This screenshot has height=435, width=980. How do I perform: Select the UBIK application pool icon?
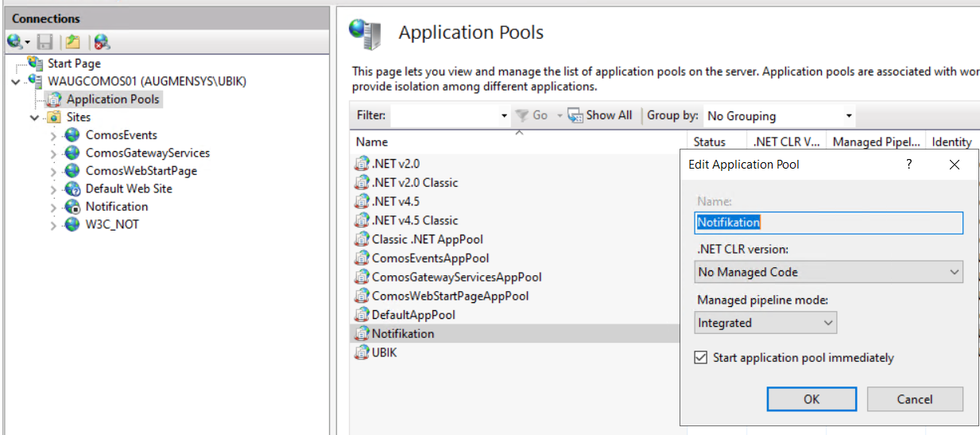362,352
